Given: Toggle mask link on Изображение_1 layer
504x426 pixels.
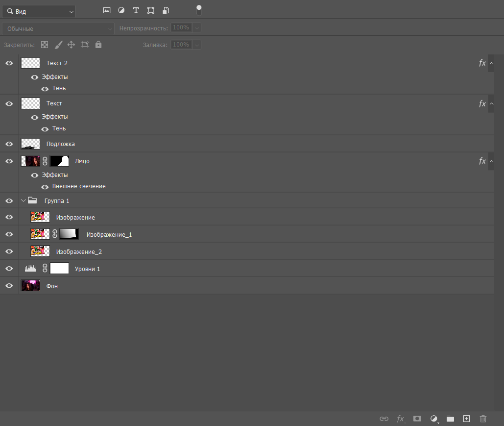Looking at the screenshot, I should [x=55, y=234].
